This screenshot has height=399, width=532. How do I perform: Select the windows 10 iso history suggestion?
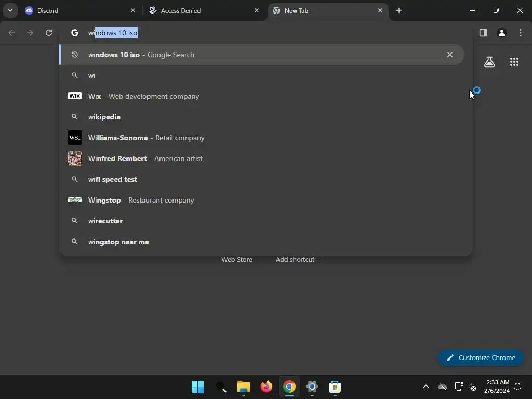point(262,55)
